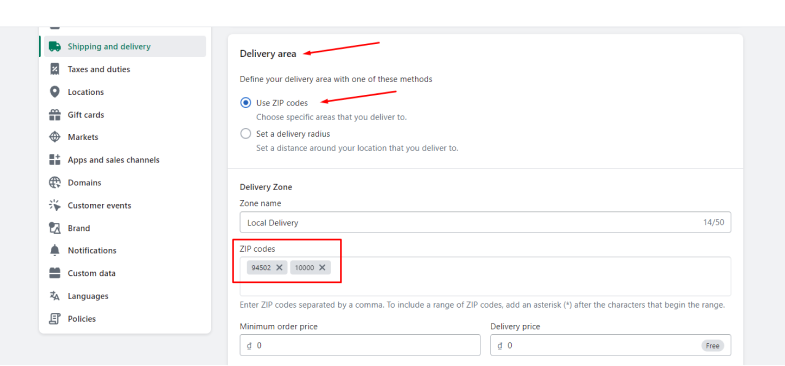785x366 pixels.
Task: Click the Delivery price input field
Action: [610, 345]
